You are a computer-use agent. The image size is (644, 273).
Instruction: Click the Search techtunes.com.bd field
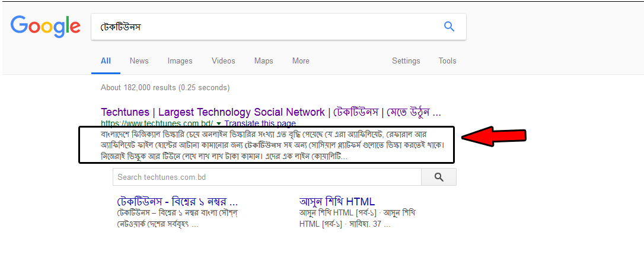(267, 177)
